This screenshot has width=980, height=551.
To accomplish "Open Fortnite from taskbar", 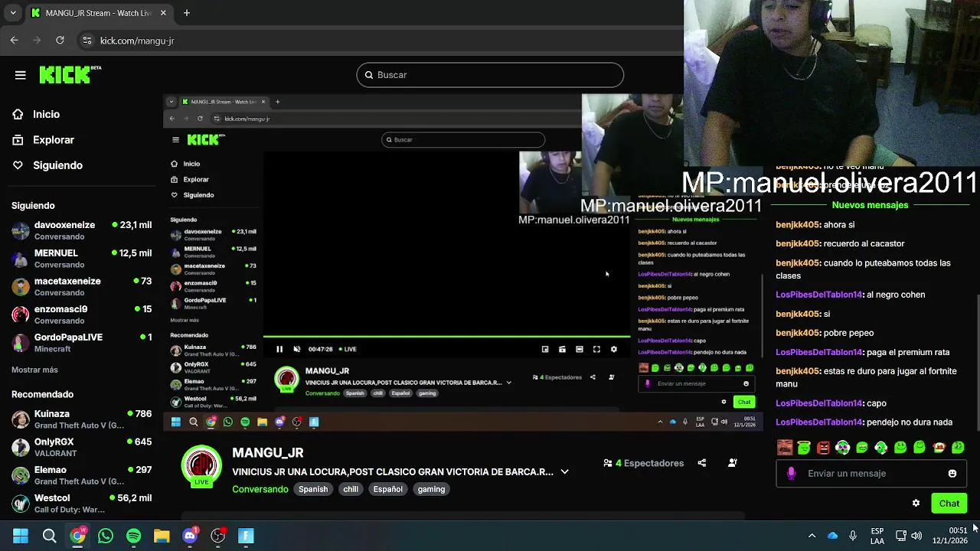I will (246, 536).
